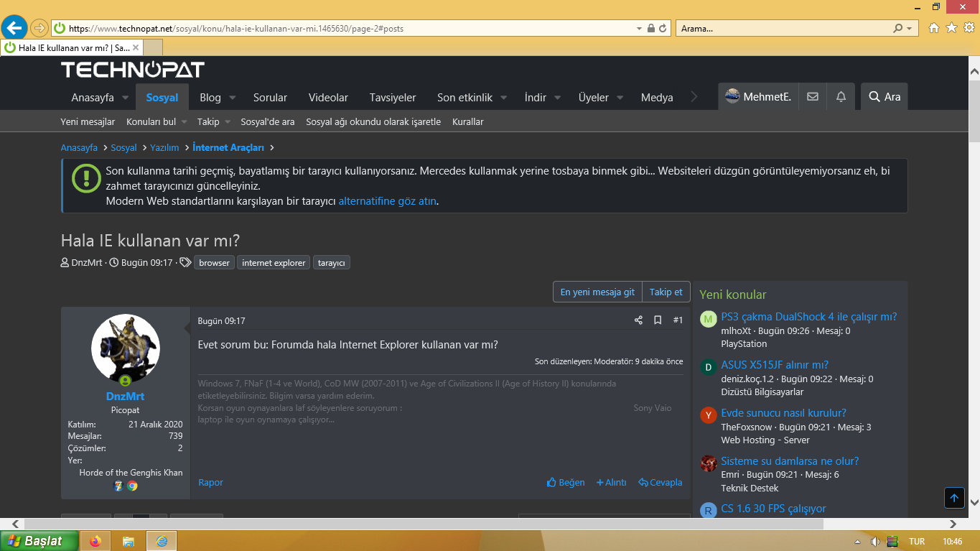The image size is (980, 551).
Task: Click Yeni mesajlar in the sub-navigation
Action: click(88, 121)
